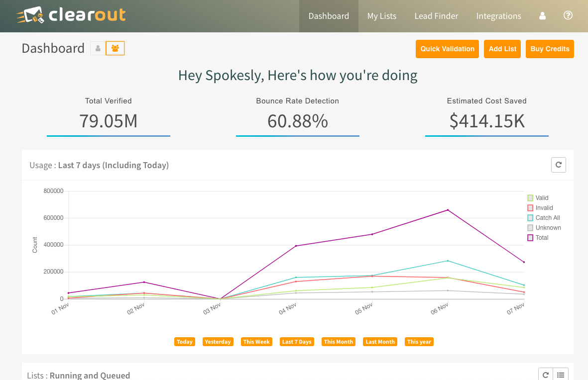588x380 pixels.
Task: Refresh the Running and Queued lists
Action: pyautogui.click(x=546, y=375)
